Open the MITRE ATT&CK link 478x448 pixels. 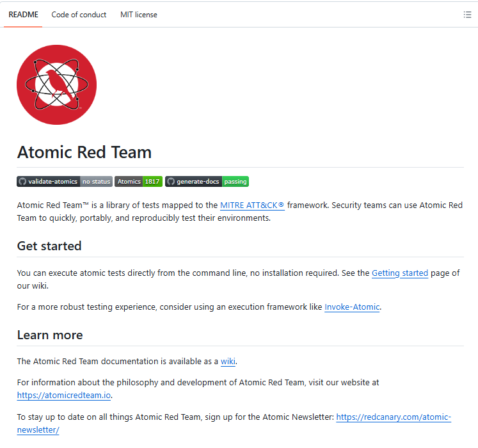click(x=252, y=205)
